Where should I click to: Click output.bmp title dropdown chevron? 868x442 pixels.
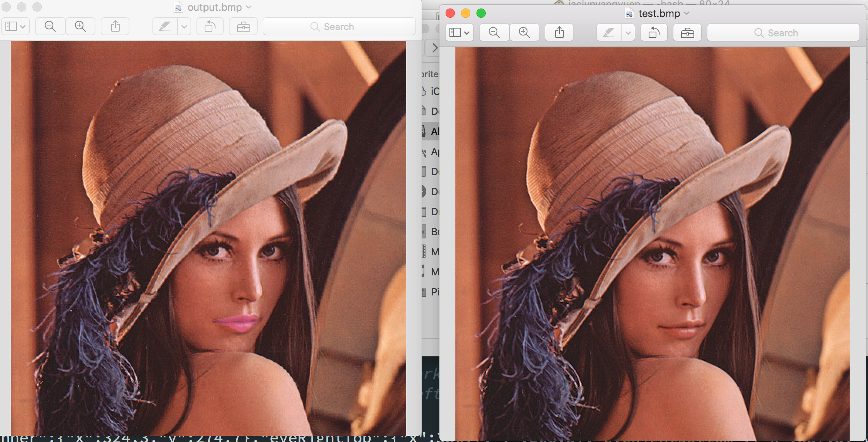click(249, 7)
